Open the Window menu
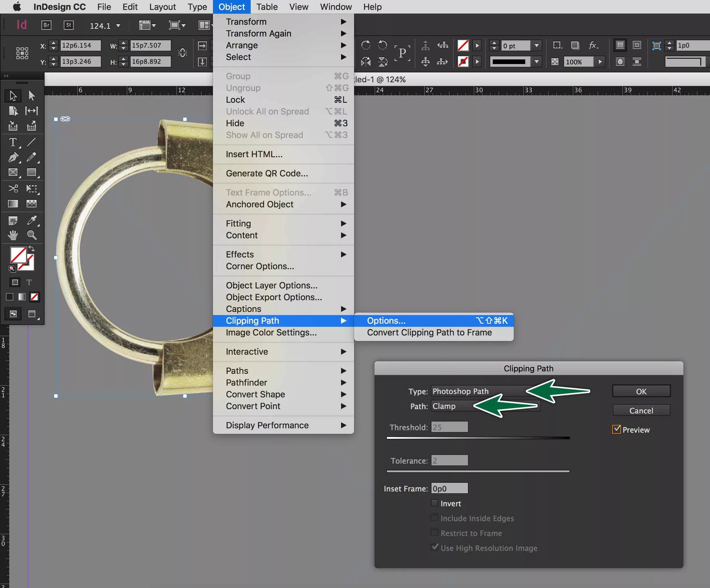 click(x=336, y=7)
